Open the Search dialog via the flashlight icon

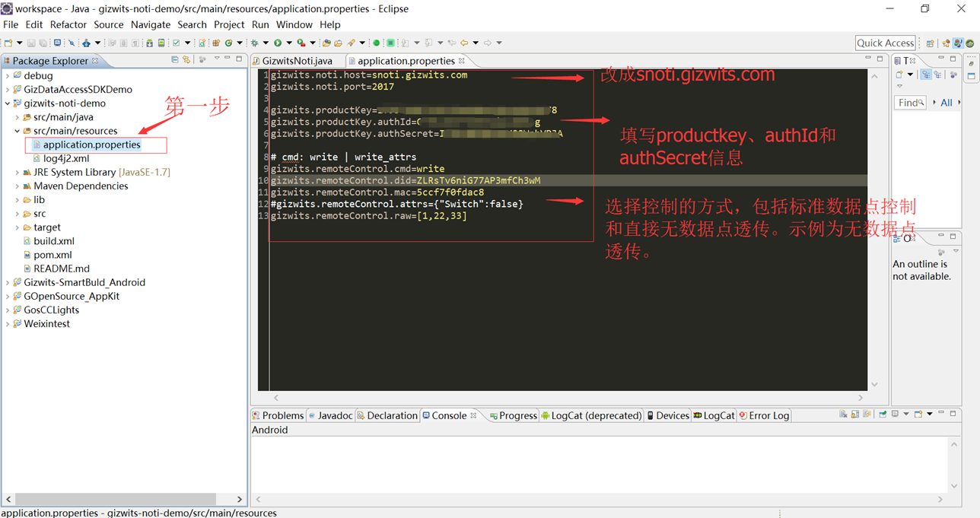(x=352, y=43)
